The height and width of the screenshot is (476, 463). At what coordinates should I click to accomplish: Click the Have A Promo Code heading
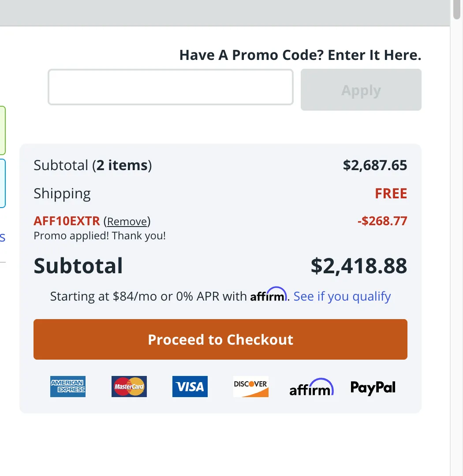click(300, 55)
